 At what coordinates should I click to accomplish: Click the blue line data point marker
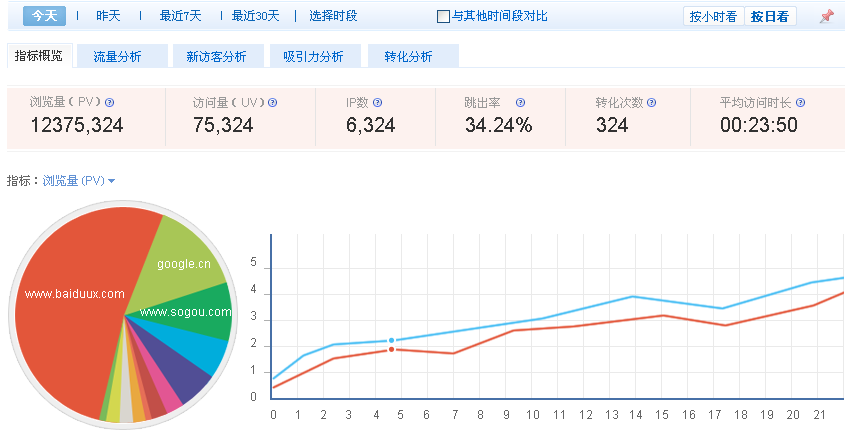click(392, 341)
